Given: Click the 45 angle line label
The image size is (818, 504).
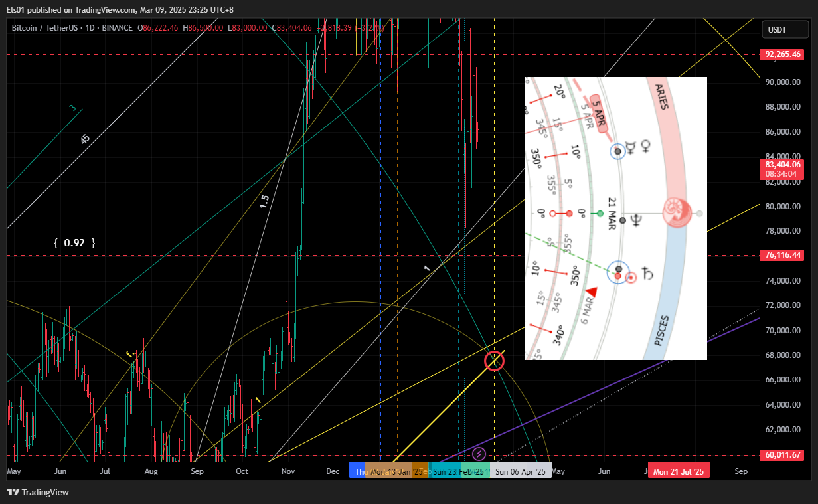Looking at the screenshot, I should (85, 139).
